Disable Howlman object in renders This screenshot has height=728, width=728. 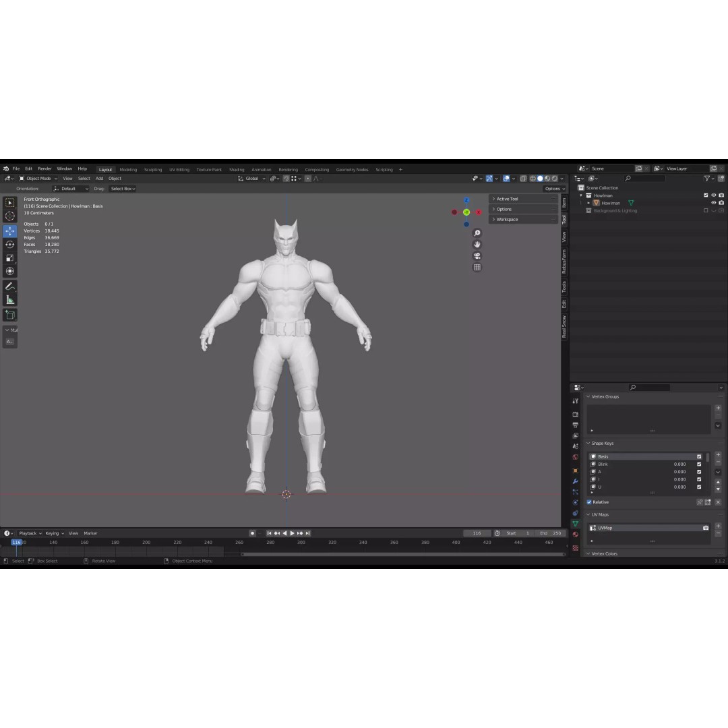(721, 203)
